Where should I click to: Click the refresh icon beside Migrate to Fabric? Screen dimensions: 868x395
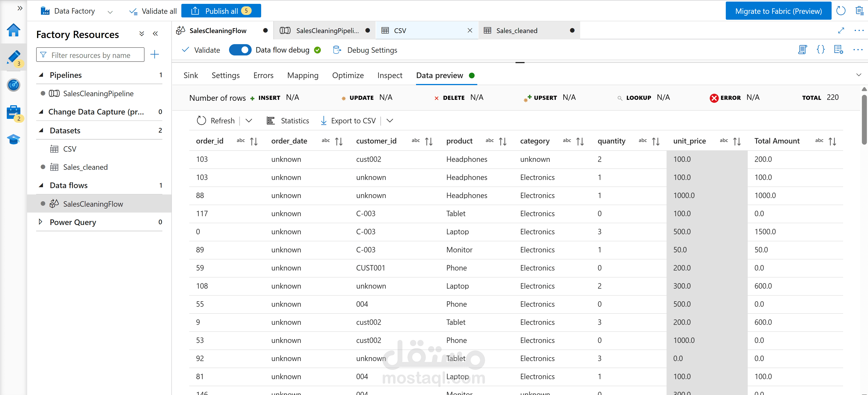click(x=841, y=11)
